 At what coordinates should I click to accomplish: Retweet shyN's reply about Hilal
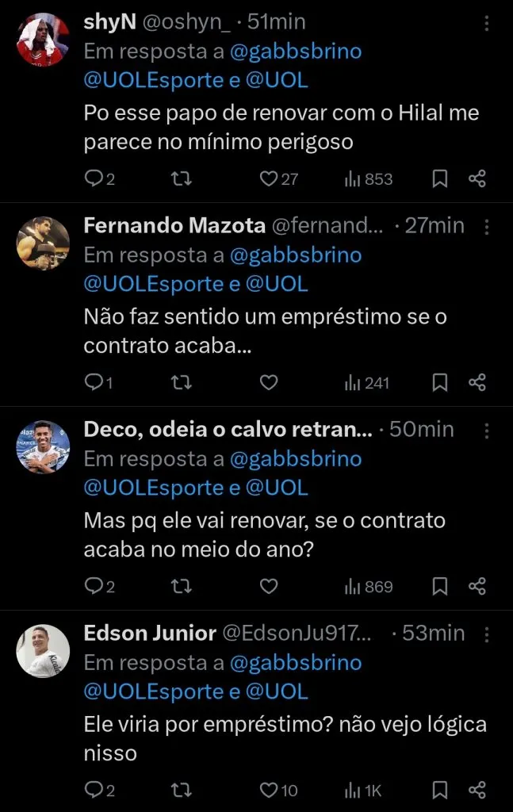coord(182,178)
